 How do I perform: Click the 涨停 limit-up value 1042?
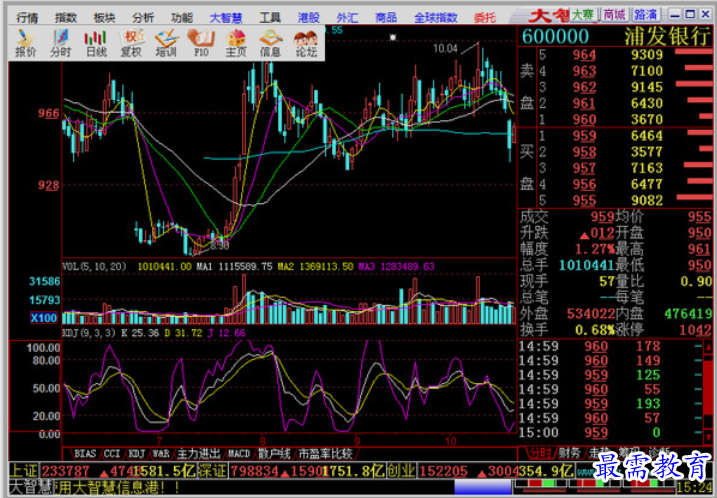coord(695,330)
